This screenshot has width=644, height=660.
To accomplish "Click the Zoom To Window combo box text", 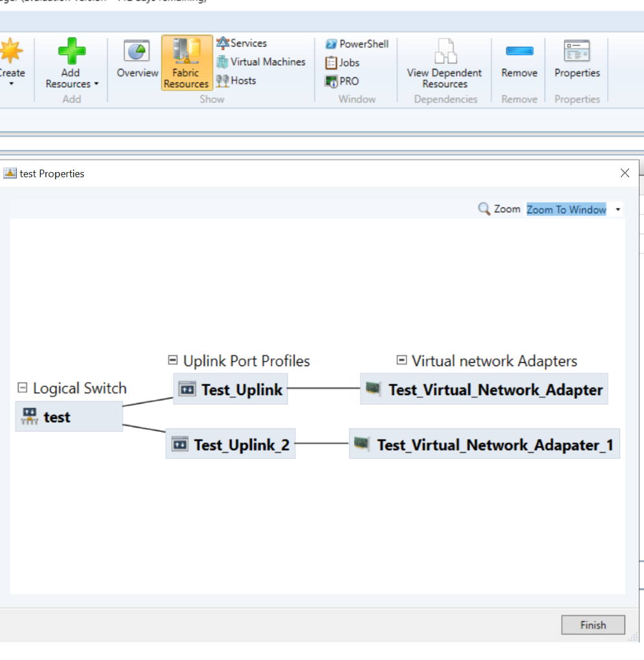I will coord(566,209).
